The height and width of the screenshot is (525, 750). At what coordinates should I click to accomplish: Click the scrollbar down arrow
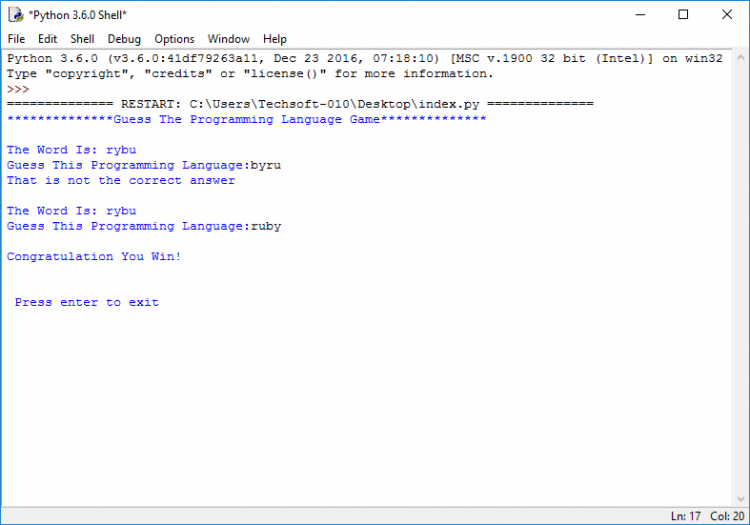[740, 499]
